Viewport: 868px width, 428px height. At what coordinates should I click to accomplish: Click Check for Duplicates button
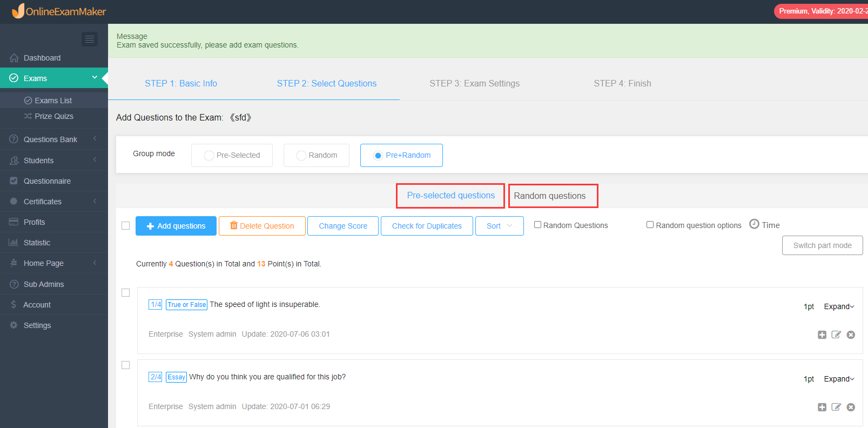pos(427,226)
